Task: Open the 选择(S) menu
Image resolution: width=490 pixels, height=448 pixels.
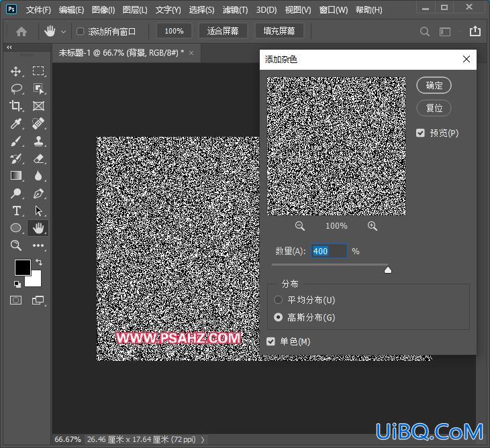Action: pyautogui.click(x=201, y=10)
